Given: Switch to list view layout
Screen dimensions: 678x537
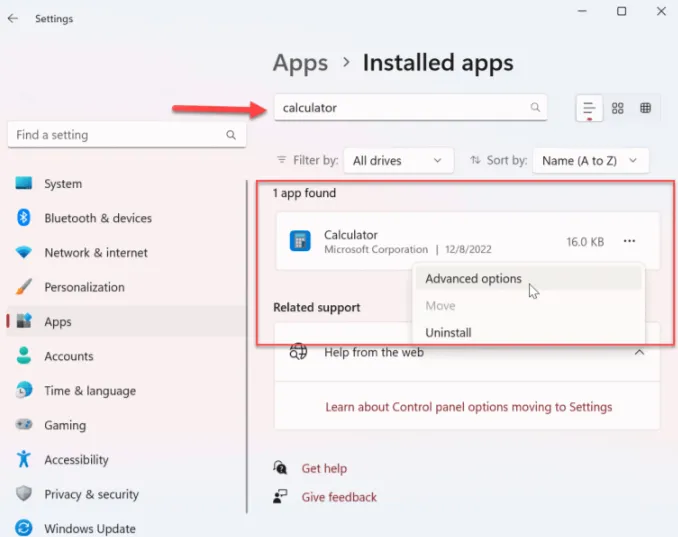Looking at the screenshot, I should (590, 108).
